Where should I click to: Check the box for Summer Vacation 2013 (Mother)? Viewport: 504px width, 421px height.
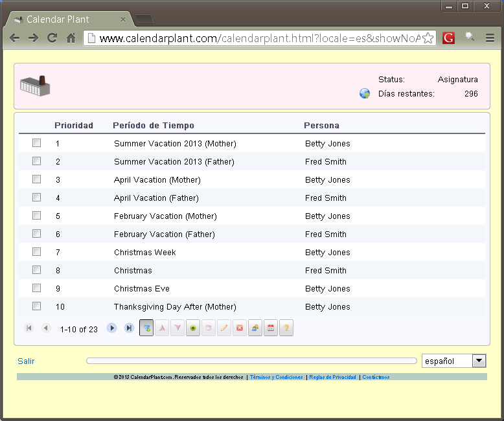tap(37, 143)
